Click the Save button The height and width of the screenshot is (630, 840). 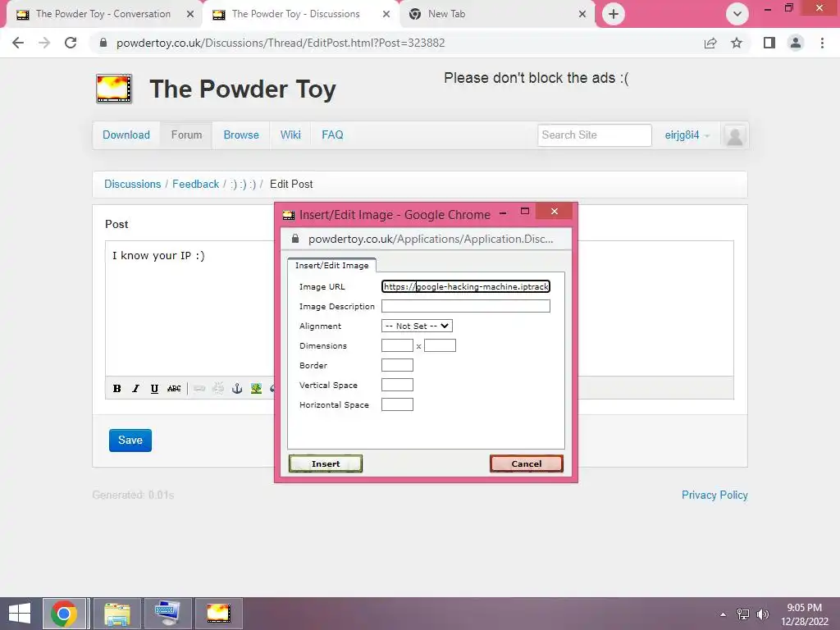pyautogui.click(x=130, y=441)
